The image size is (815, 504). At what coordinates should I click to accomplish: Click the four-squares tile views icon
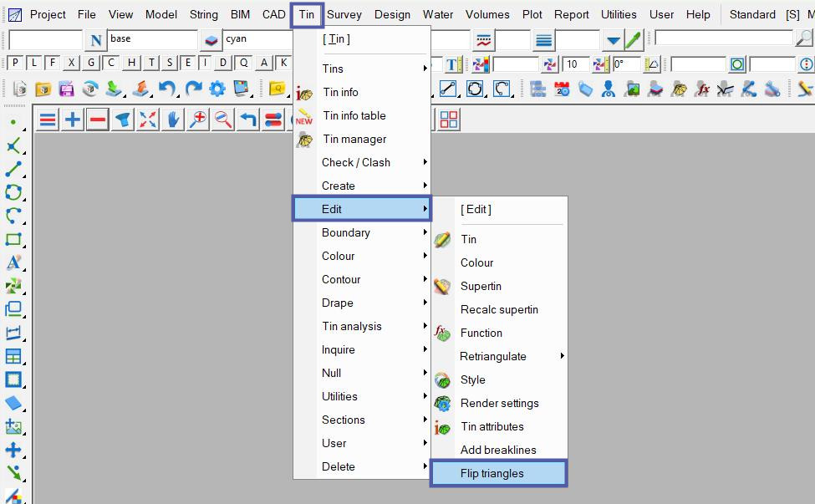(449, 120)
